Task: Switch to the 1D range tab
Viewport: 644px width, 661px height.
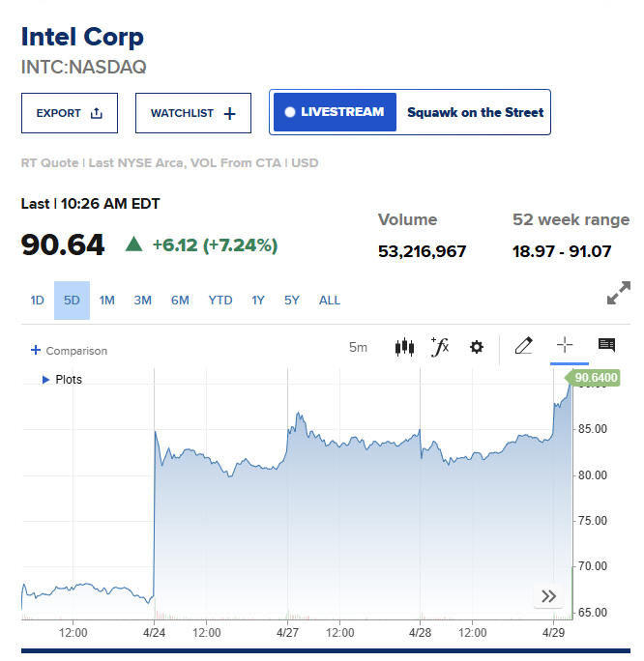Action: pyautogui.click(x=37, y=301)
